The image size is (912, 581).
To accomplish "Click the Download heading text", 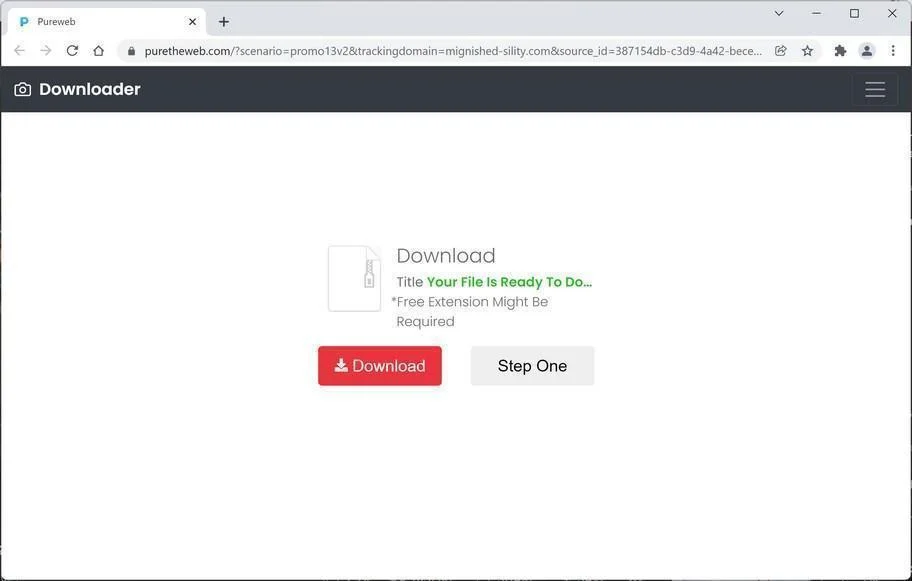I will point(446,256).
